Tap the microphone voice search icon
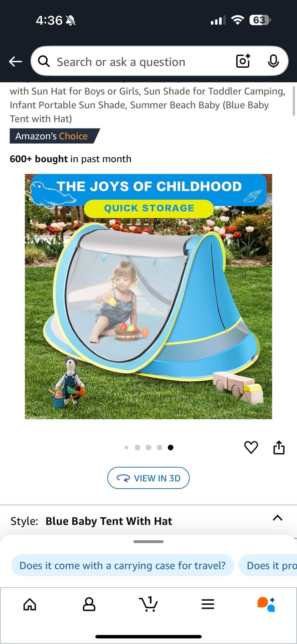Image resolution: width=297 pixels, height=644 pixels. [x=274, y=61]
